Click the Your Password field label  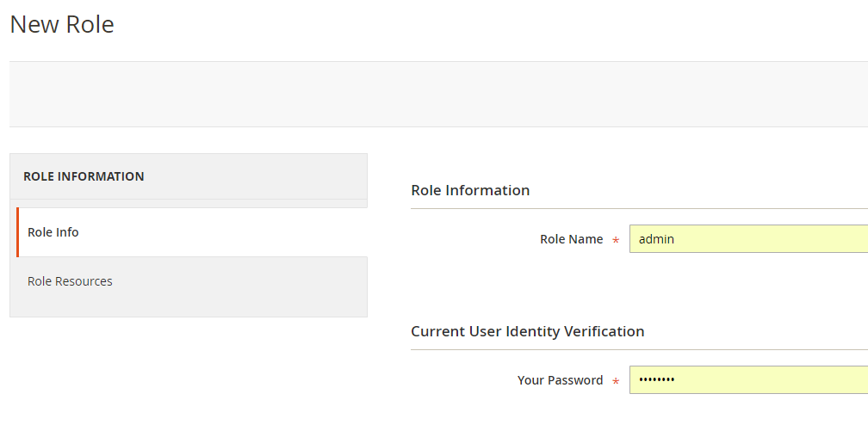point(560,380)
